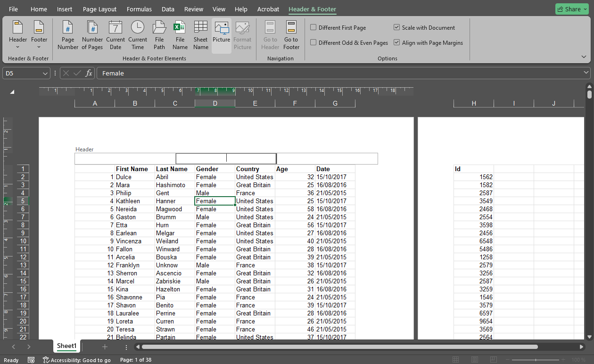
Task: Switch to the Insert tab
Action: point(65,9)
